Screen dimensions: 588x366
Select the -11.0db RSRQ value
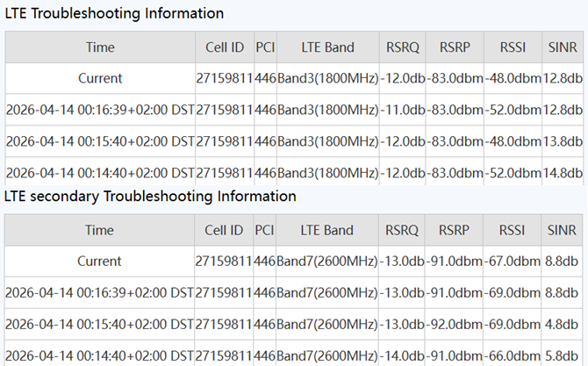point(403,110)
